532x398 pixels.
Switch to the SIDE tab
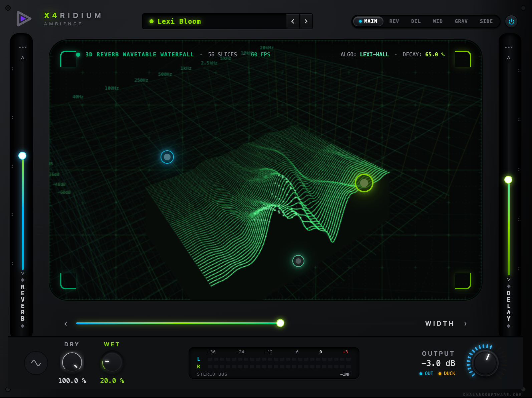(486, 21)
